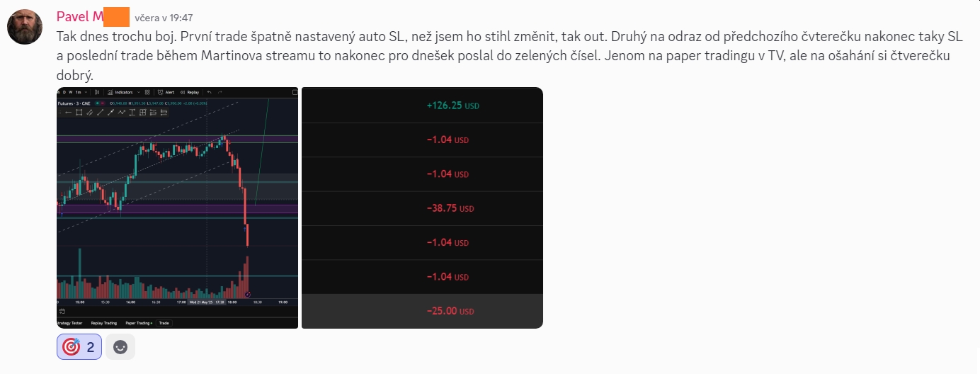The width and height of the screenshot is (980, 374).
Task: Select the candlestick chart type icon
Action: pyautogui.click(x=97, y=92)
